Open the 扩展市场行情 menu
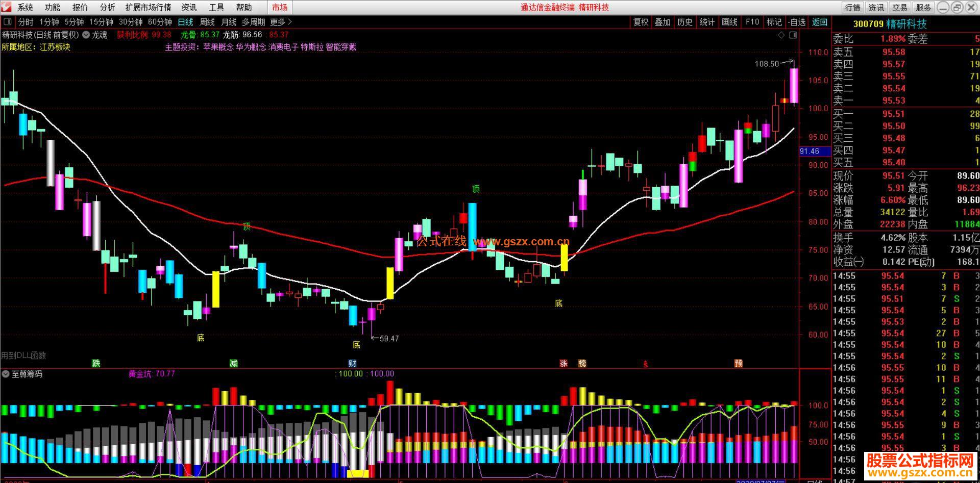The height and width of the screenshot is (483, 980). click(x=148, y=8)
